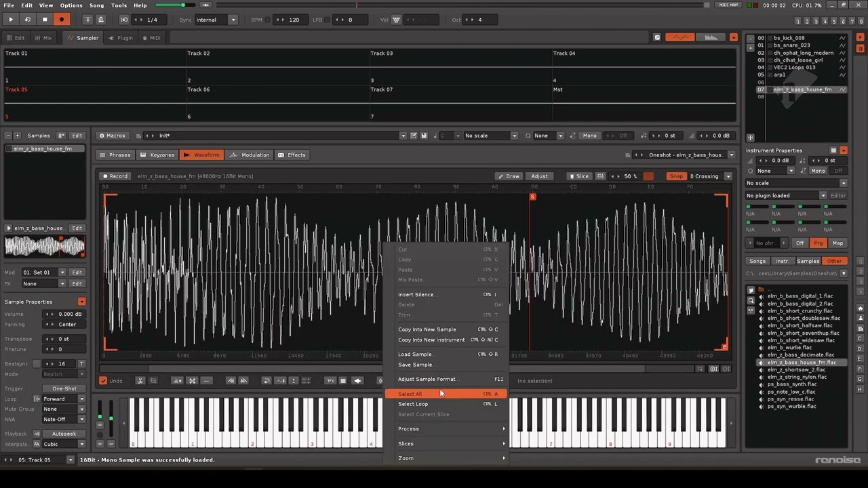Click the Adjust button above waveform
Screen dimensions: 868x488
pos(539,176)
